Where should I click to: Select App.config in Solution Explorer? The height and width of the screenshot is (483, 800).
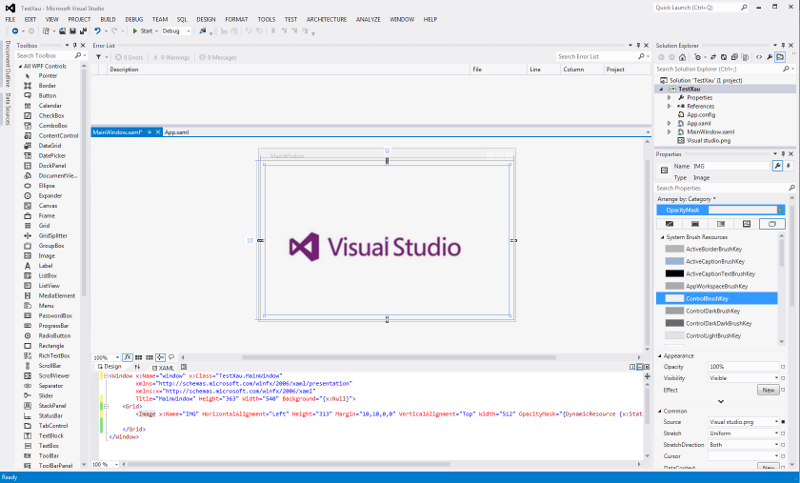tap(701, 115)
